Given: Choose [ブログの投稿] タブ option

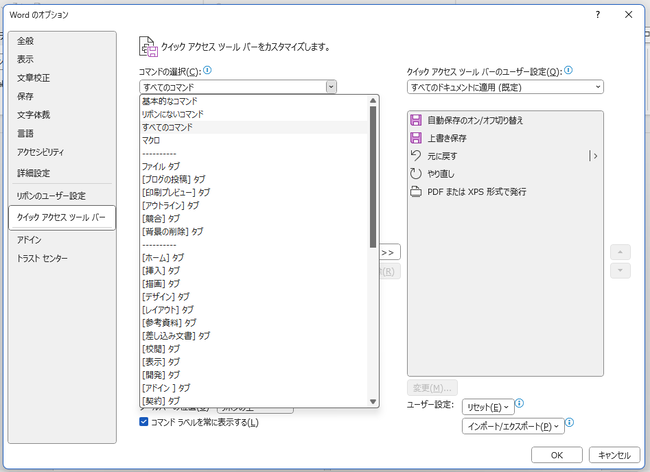Looking at the screenshot, I should click(253, 179).
